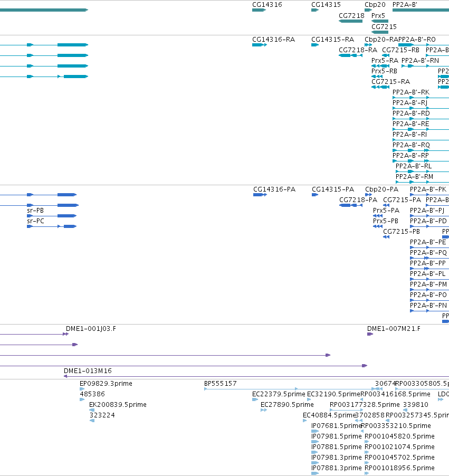
Task: Click the alignment labeled 339810
Action: tap(416, 405)
